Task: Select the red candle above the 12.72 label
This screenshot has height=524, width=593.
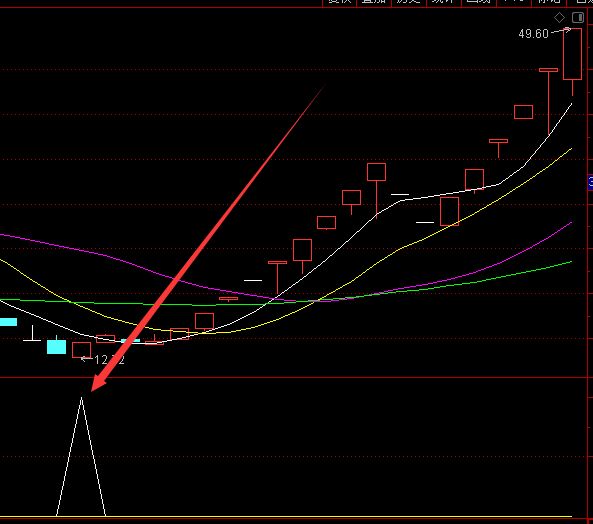Action: 82,350
